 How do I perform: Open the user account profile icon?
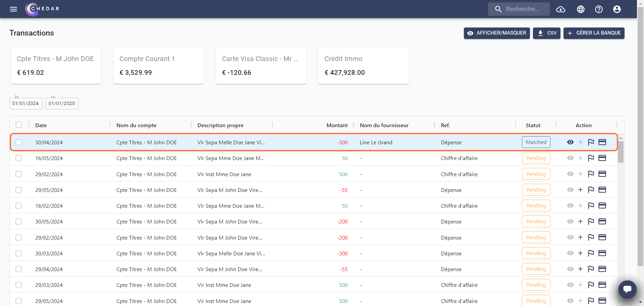pyautogui.click(x=617, y=9)
